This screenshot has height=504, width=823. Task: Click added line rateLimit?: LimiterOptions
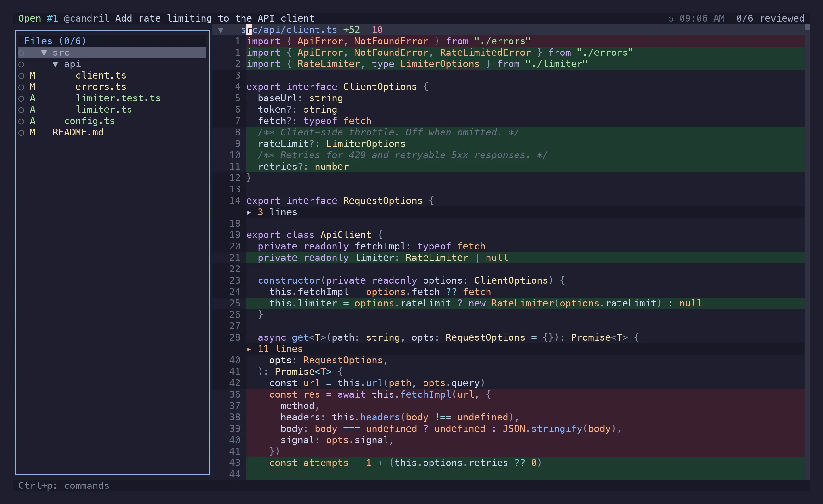tap(525, 144)
